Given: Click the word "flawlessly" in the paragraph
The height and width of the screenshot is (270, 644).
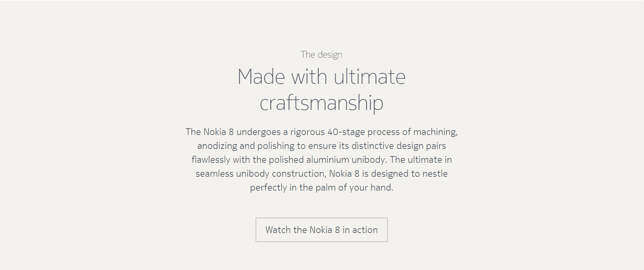Looking at the screenshot, I should (x=211, y=160).
